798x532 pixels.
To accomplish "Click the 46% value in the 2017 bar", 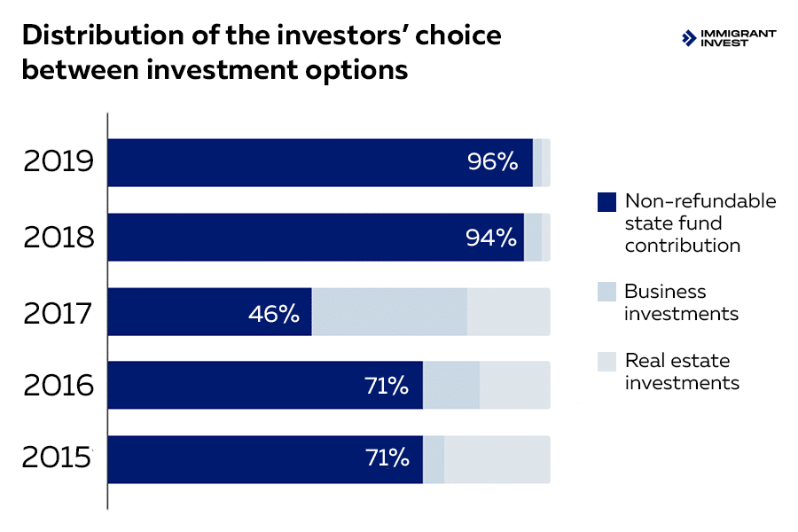I will pyautogui.click(x=273, y=313).
